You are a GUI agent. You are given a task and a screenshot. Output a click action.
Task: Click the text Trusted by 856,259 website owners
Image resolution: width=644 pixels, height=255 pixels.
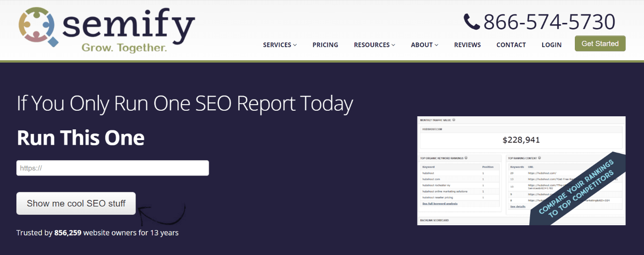coord(77,233)
